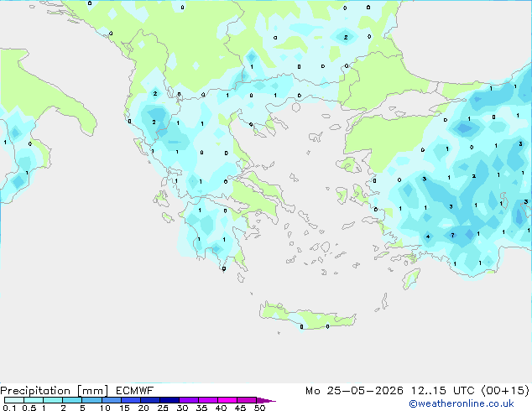Viewport: 532px width, 411px height.
Task: Click the 'Precipitation' title word
Action: (x=35, y=391)
